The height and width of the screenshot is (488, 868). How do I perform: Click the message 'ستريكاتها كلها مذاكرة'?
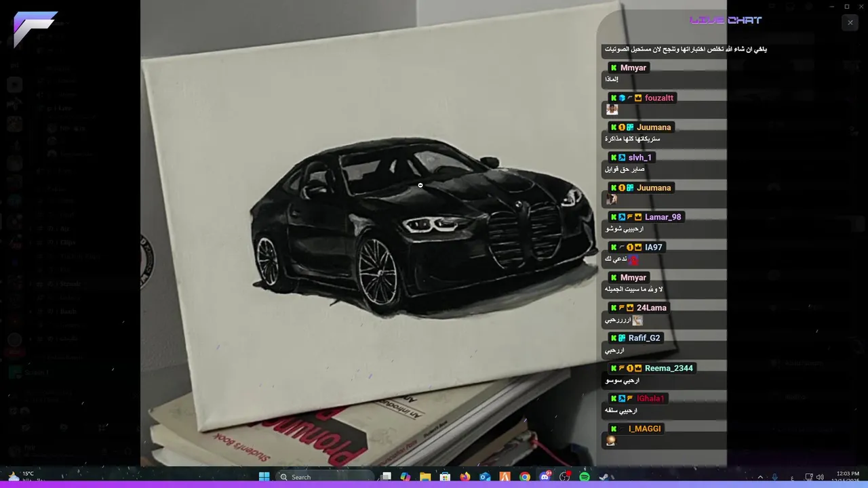point(633,139)
